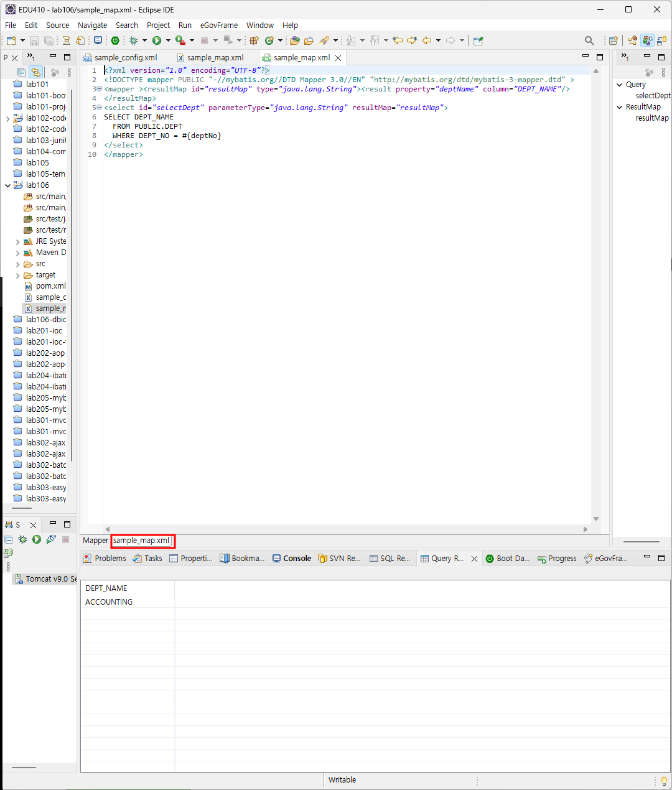Collapse All in the Package Explorer

tap(21, 72)
